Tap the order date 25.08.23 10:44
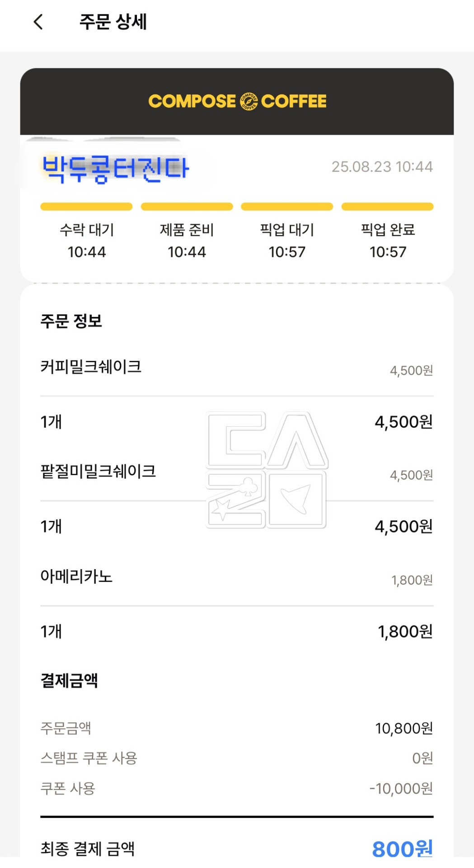This screenshot has height=868, width=474. click(x=382, y=167)
